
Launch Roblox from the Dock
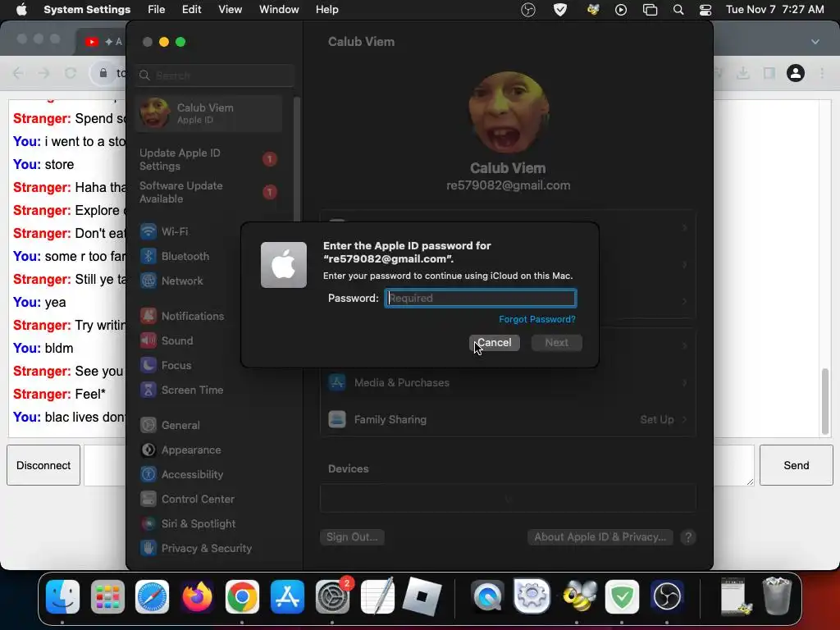coord(422,597)
